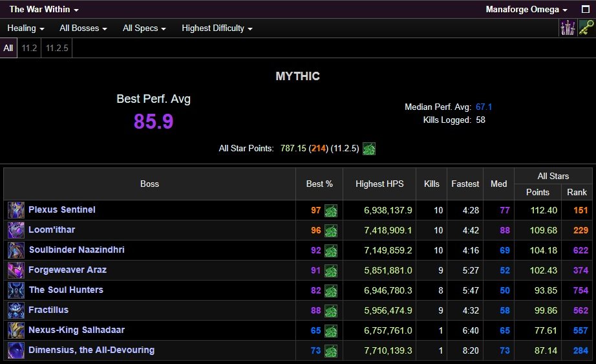Open the Highest Difficulty dropdown
This screenshot has height=364, width=596.
pos(217,28)
